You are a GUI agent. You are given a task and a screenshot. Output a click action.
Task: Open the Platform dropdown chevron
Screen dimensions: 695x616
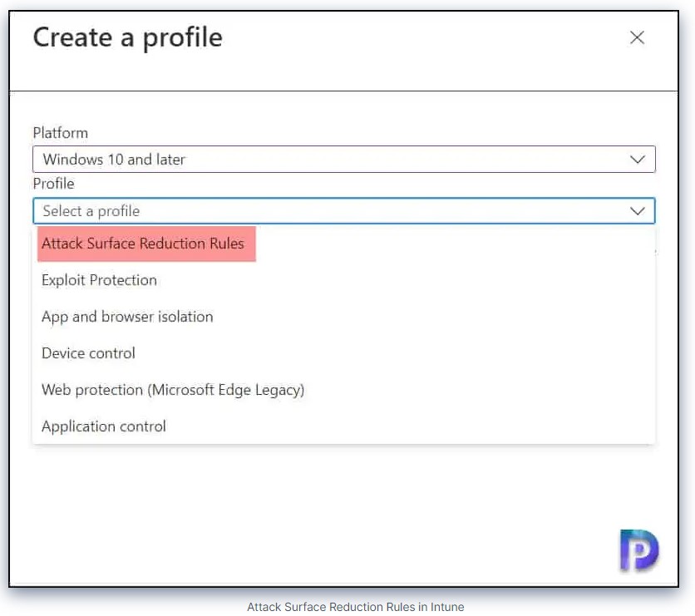click(x=638, y=159)
